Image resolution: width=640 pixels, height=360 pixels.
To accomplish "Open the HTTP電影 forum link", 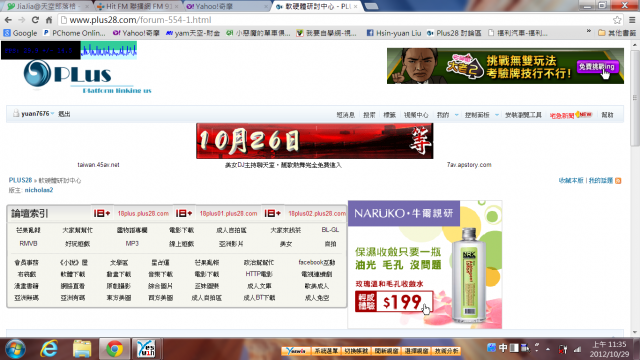I will click(x=259, y=274).
